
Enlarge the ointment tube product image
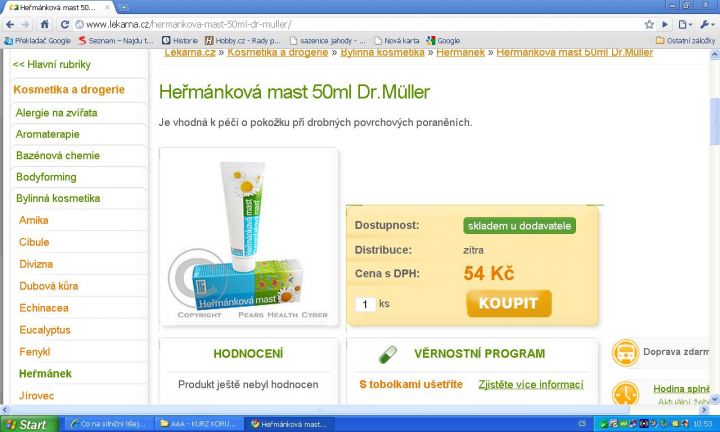248,236
